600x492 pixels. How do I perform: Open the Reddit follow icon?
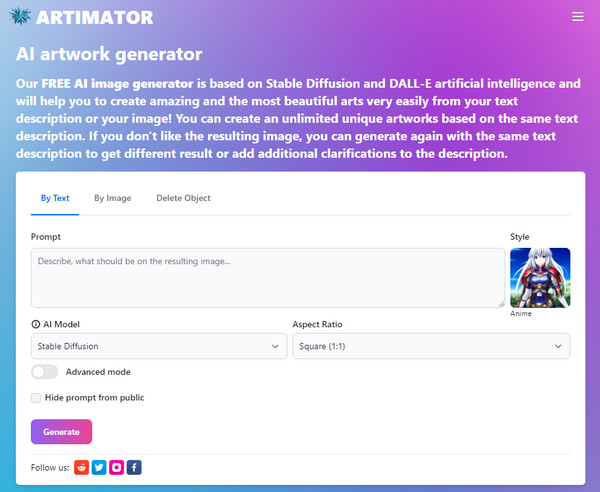click(x=81, y=467)
